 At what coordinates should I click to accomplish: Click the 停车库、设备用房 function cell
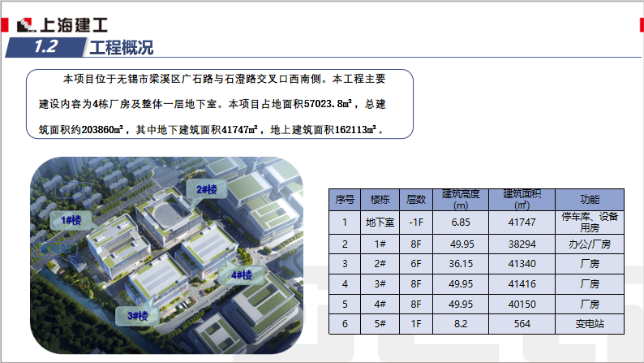[x=589, y=222]
